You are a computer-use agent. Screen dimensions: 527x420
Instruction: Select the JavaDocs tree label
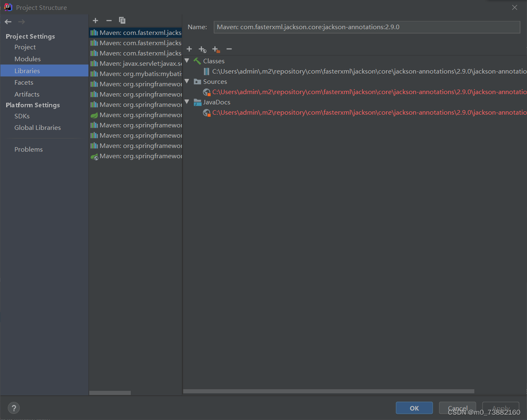(x=217, y=102)
